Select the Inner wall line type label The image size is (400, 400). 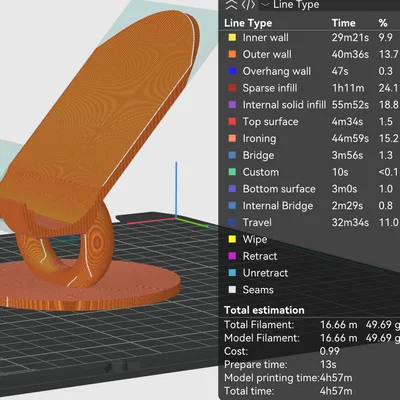point(265,37)
